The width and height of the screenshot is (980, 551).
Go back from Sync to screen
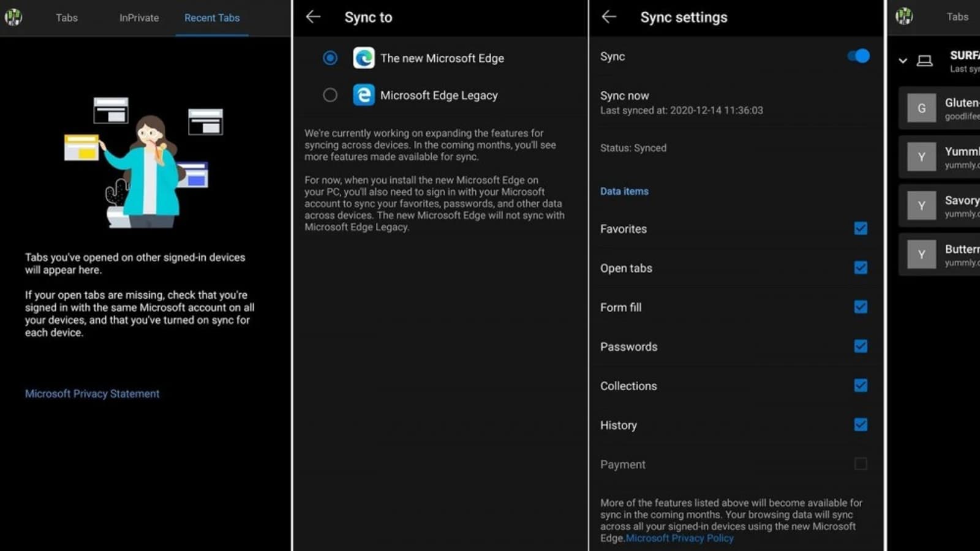pos(313,17)
